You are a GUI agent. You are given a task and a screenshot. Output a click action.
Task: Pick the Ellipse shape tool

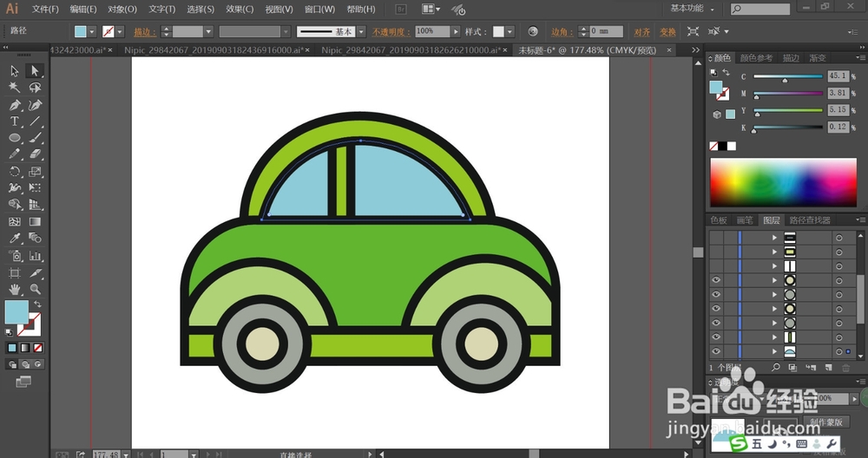[15, 138]
